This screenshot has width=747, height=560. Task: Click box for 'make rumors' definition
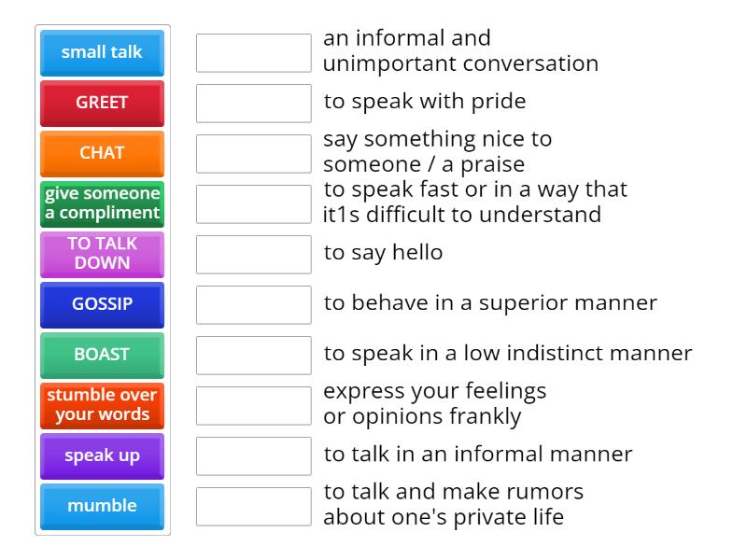[x=253, y=507]
